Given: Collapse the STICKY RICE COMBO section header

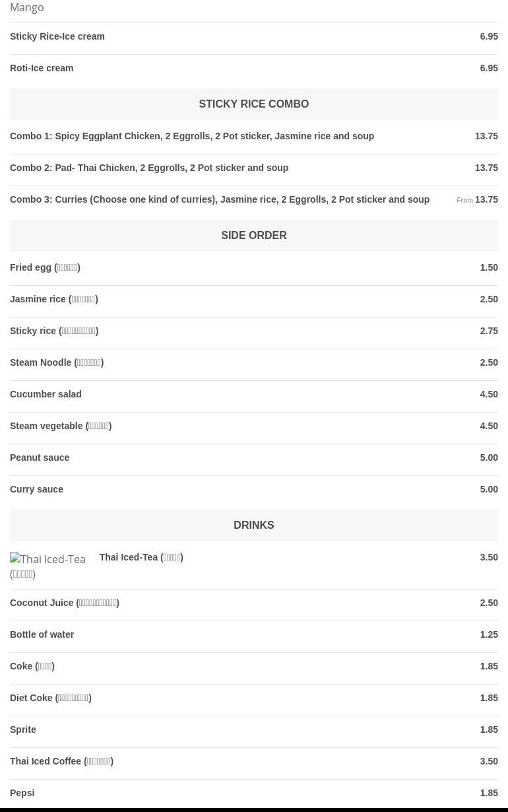Looking at the screenshot, I should click(x=253, y=104).
